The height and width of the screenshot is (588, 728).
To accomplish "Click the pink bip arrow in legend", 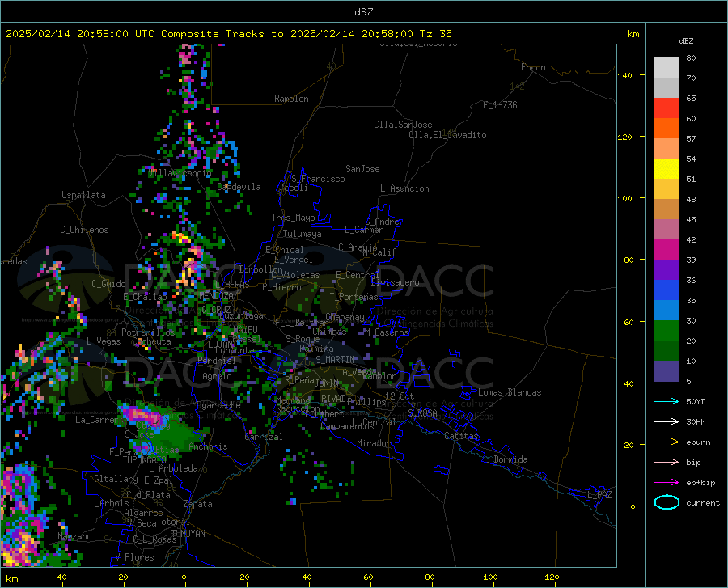I will [667, 463].
